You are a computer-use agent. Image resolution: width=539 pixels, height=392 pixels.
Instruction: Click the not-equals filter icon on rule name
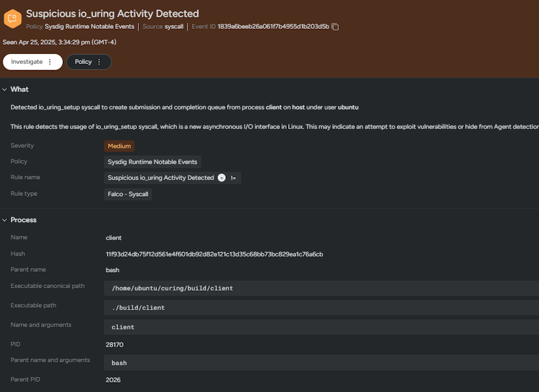pyautogui.click(x=233, y=178)
